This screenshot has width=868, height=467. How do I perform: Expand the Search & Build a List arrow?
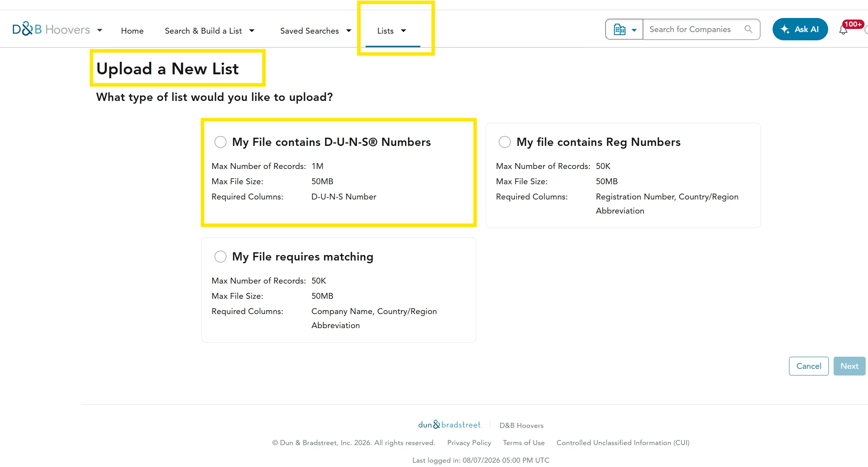point(252,31)
